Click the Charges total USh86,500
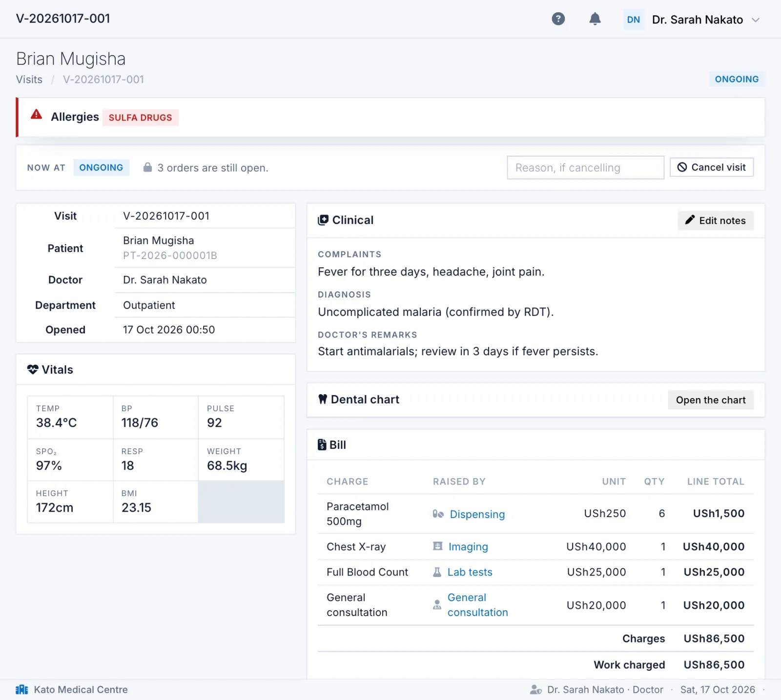The image size is (781, 700). pyautogui.click(x=714, y=639)
